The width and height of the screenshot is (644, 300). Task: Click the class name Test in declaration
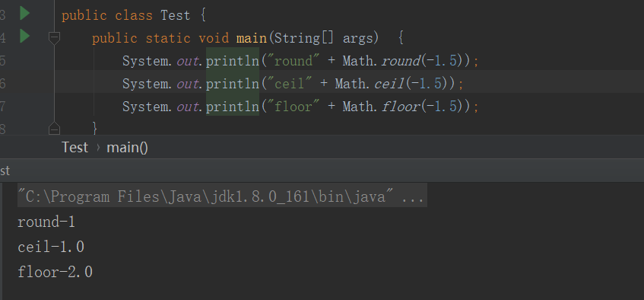tap(176, 16)
